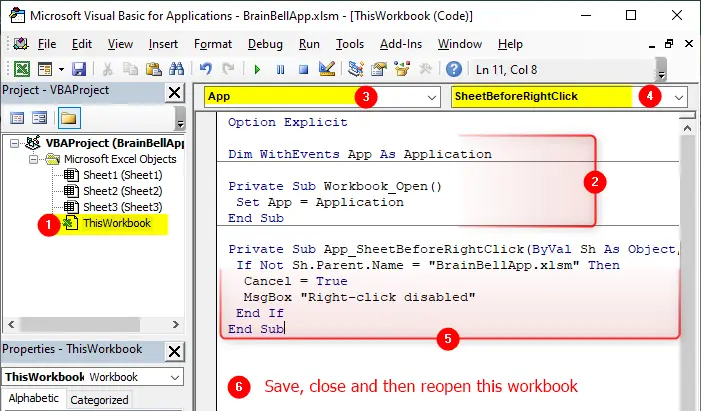Toggle Design Mode icon
Viewport: 701px width, 411px height.
click(x=327, y=69)
